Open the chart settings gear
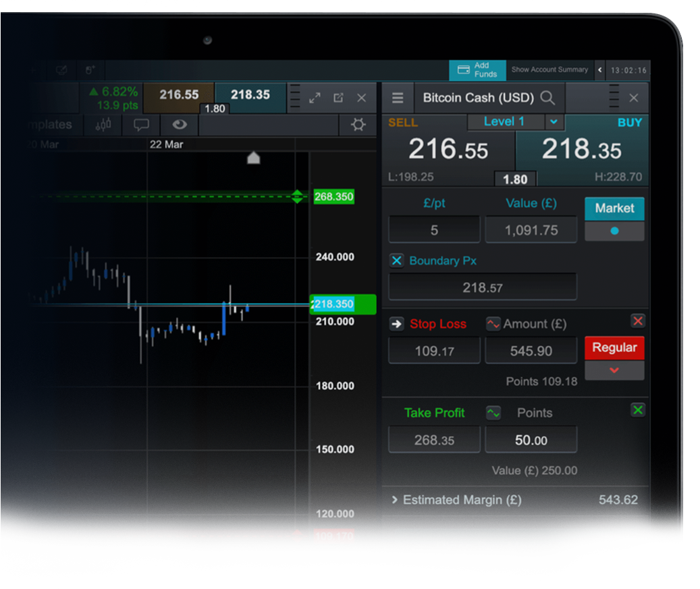The height and width of the screenshot is (589, 700). pyautogui.click(x=358, y=125)
